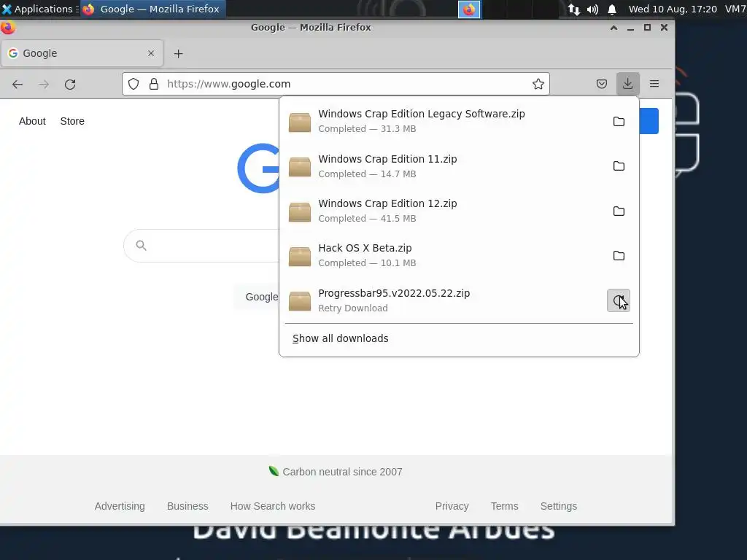The height and width of the screenshot is (560, 747).
Task: Open the Privacy footer link
Action: (x=452, y=506)
